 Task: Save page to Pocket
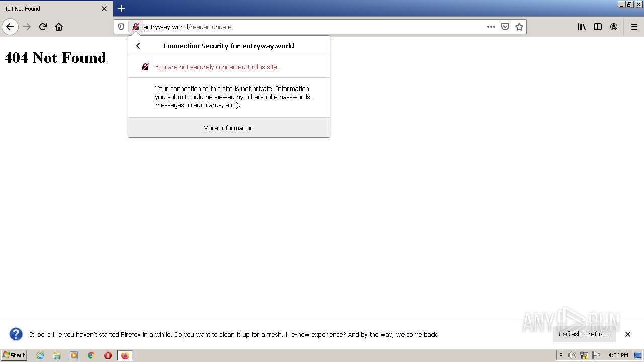505,27
